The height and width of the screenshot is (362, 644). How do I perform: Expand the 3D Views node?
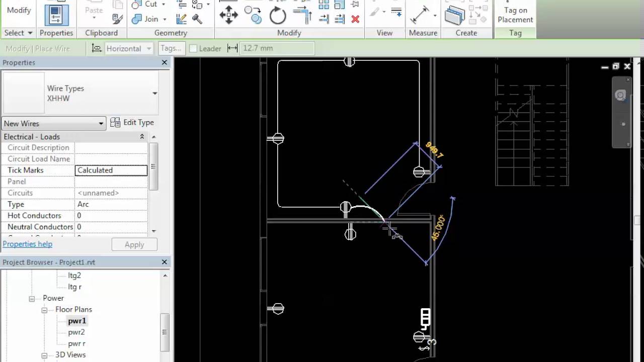44,355
